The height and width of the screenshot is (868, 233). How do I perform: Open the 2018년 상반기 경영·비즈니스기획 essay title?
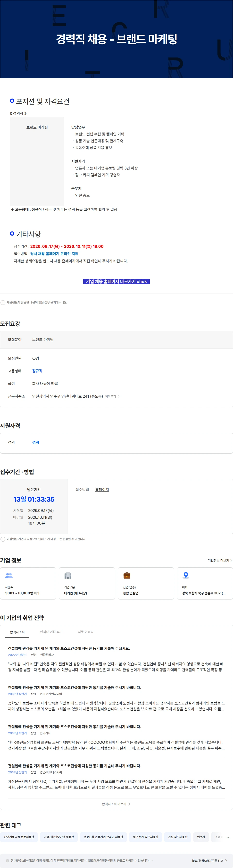(x=75, y=766)
